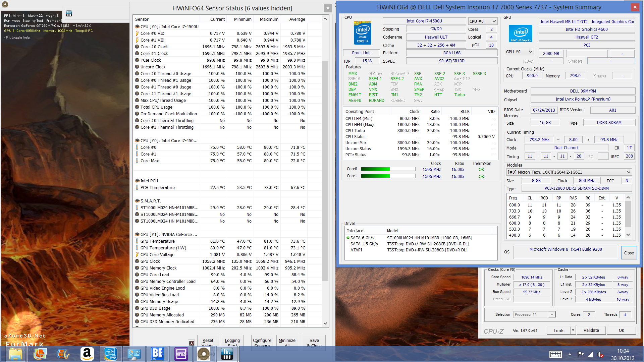Click the sensor list vertical scrollbar thumb
Image resolution: width=644 pixels, height=362 pixels.
[x=325, y=171]
